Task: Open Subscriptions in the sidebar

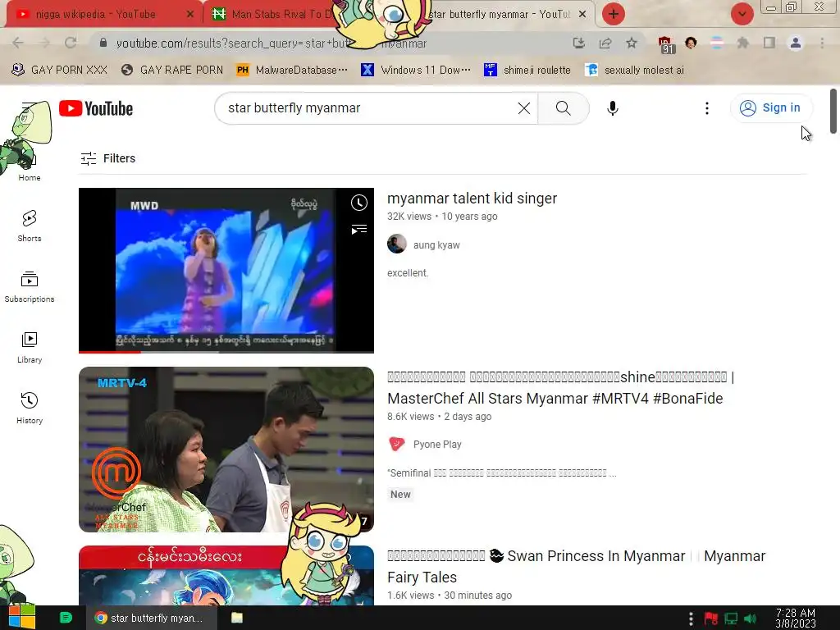Action: (30, 287)
